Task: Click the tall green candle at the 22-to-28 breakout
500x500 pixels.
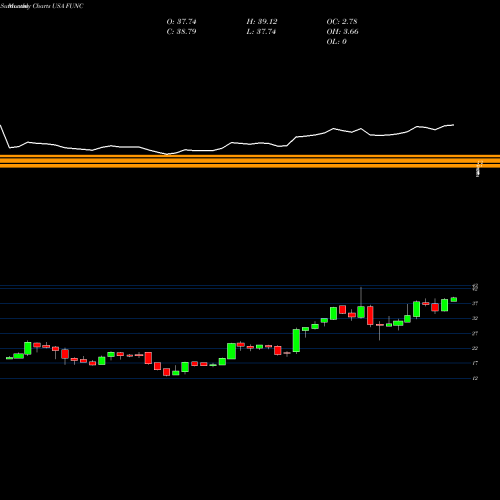Action: [296, 340]
